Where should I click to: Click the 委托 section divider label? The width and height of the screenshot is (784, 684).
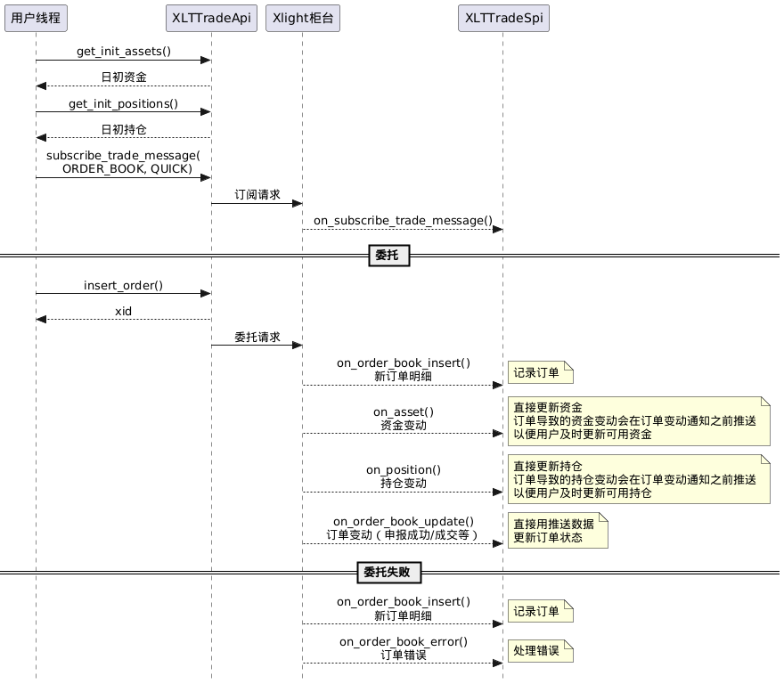point(389,256)
